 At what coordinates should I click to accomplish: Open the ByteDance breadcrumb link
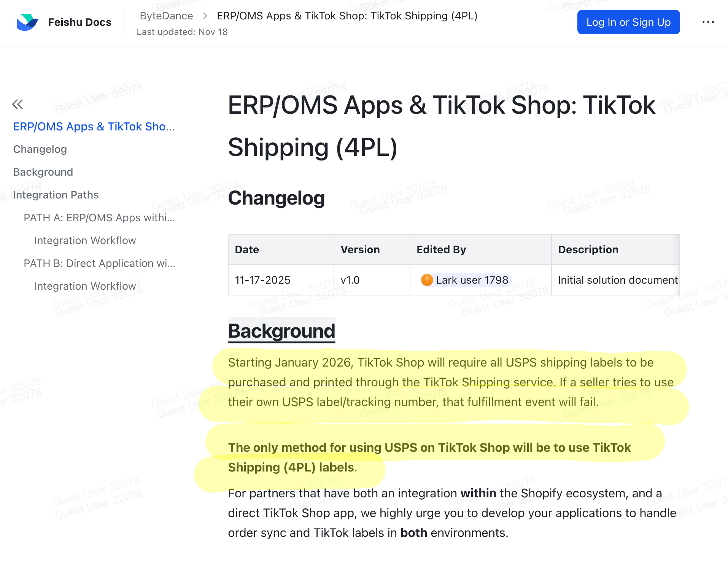166,16
